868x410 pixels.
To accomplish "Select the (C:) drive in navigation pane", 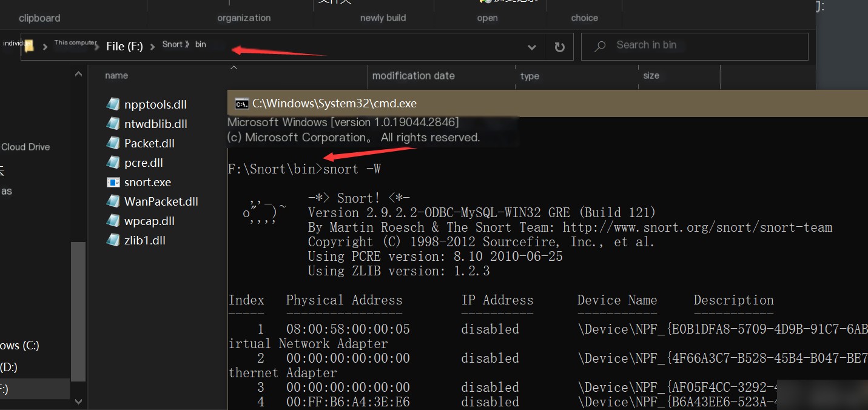I will pos(20,346).
